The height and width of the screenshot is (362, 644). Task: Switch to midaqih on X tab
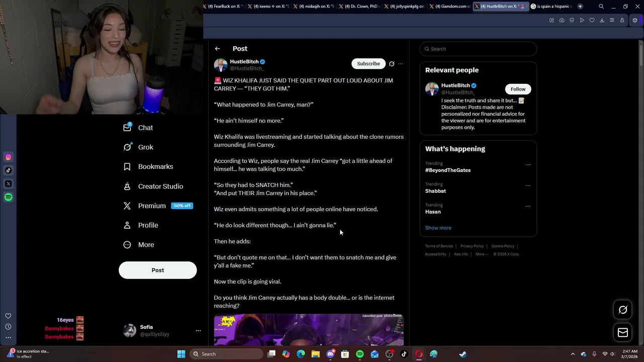click(x=313, y=7)
